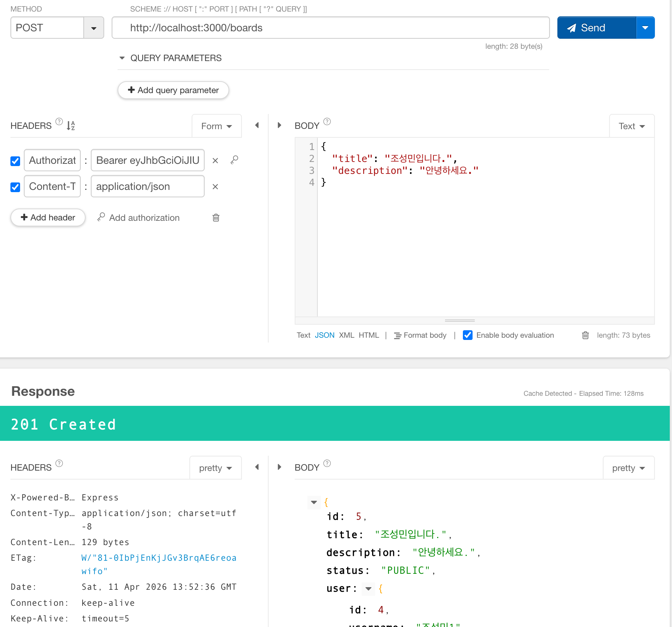Switch body syntax to XML

(346, 335)
